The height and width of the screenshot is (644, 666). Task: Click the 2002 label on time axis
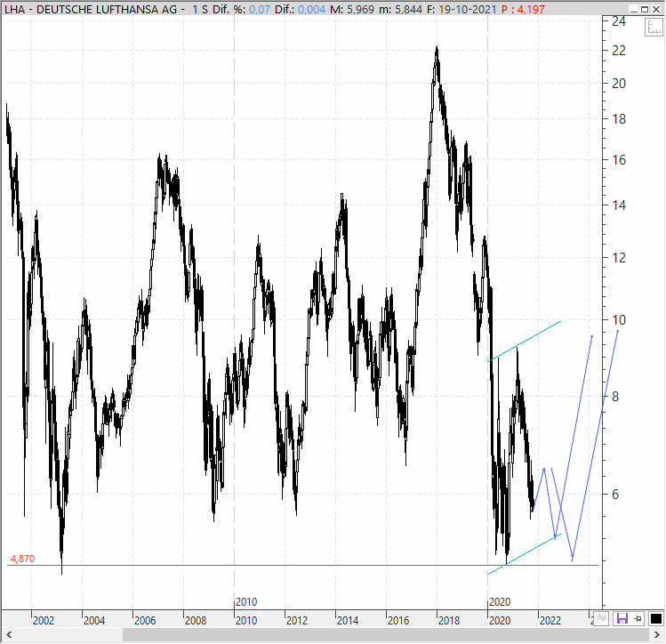pyautogui.click(x=44, y=621)
